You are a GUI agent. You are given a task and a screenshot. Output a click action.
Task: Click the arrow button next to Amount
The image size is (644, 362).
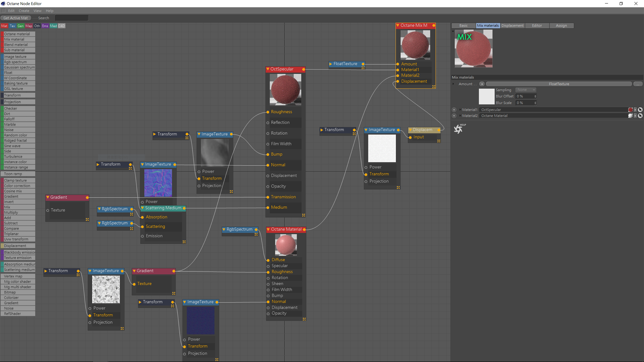tap(482, 84)
